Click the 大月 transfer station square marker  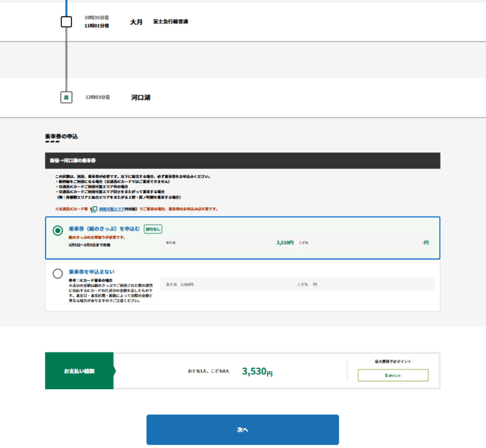point(66,22)
